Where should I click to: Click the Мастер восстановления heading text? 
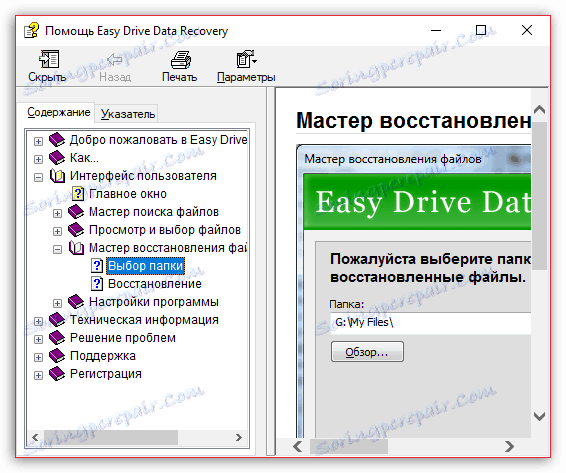413,121
